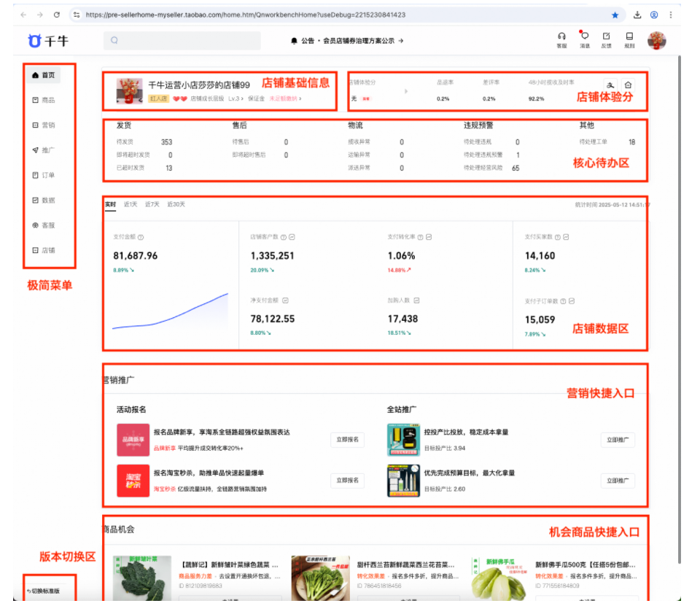Open site info icon beside the URL
The height and width of the screenshot is (606, 700).
(77, 15)
